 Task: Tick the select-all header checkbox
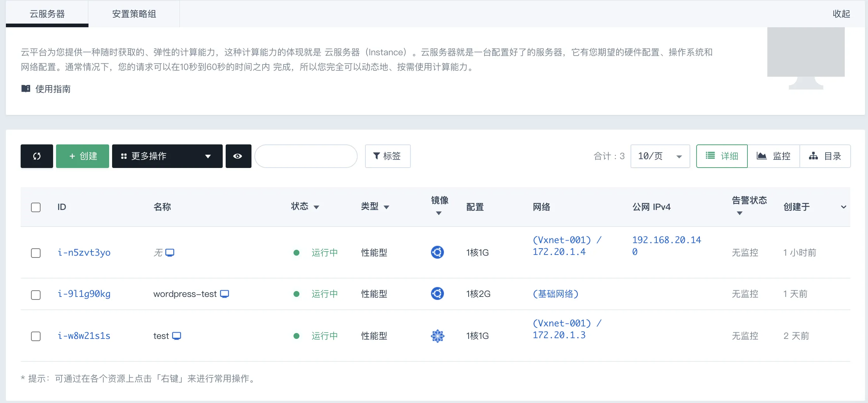pos(36,207)
